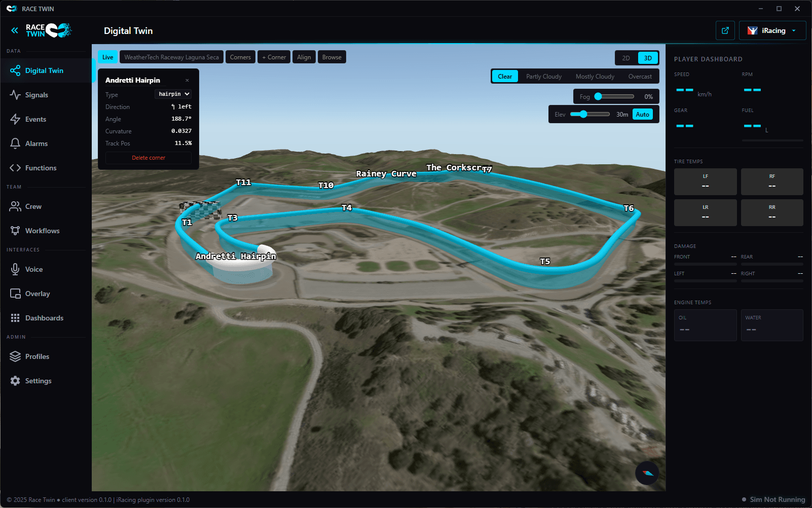
Task: Click the RR tire temp tile
Action: coord(772,212)
